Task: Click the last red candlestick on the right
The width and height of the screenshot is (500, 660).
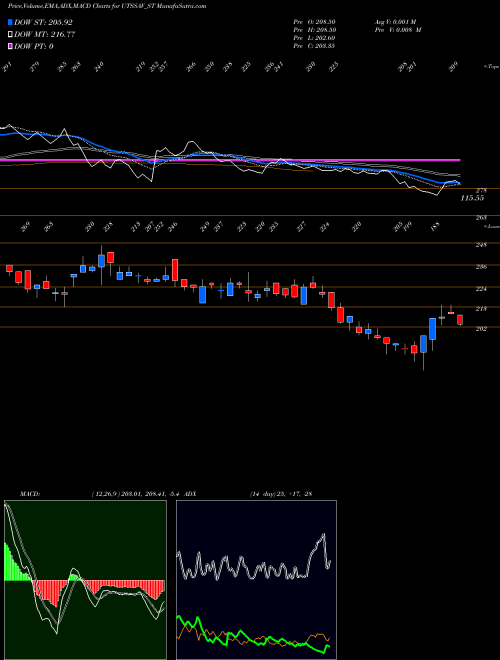Action: [460, 320]
